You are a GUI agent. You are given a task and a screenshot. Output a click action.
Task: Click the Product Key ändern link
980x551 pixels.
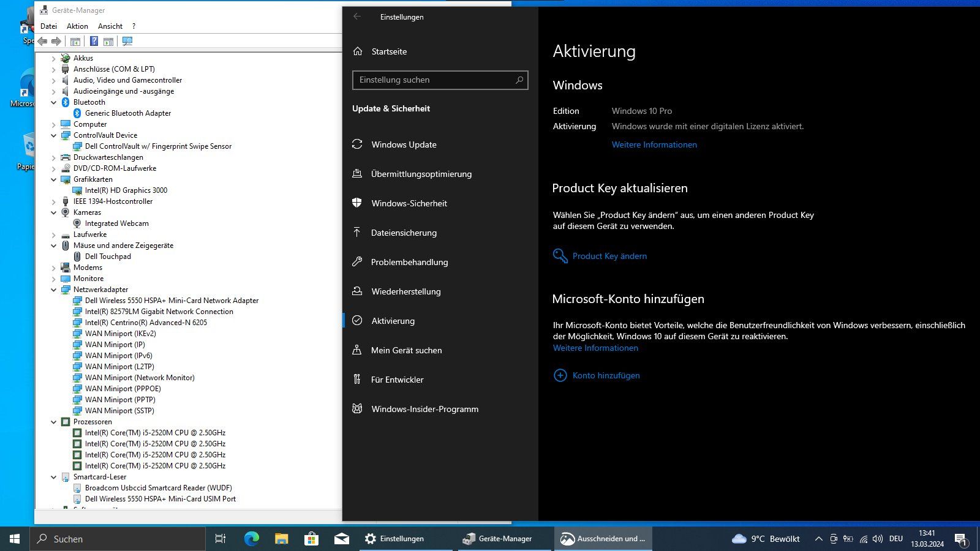[609, 256]
